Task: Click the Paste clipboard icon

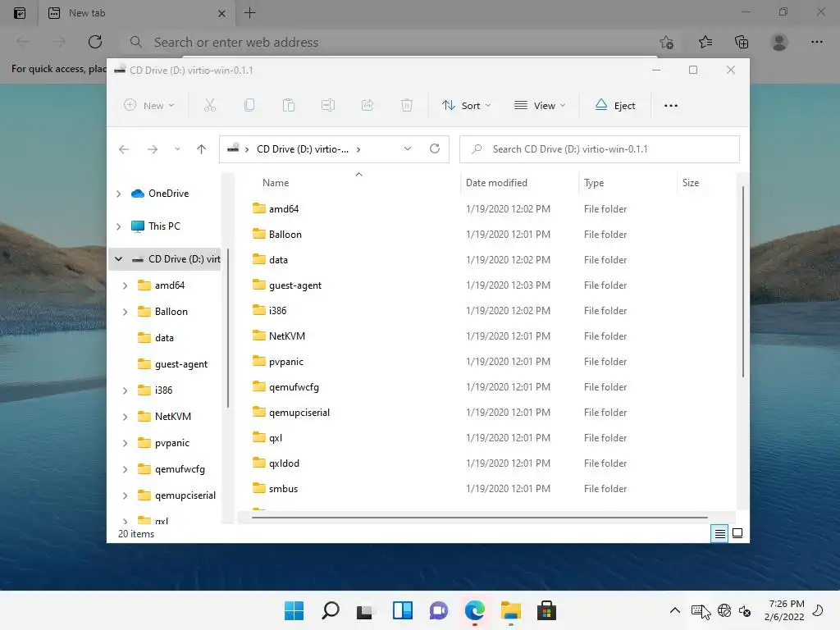Action: tap(289, 106)
